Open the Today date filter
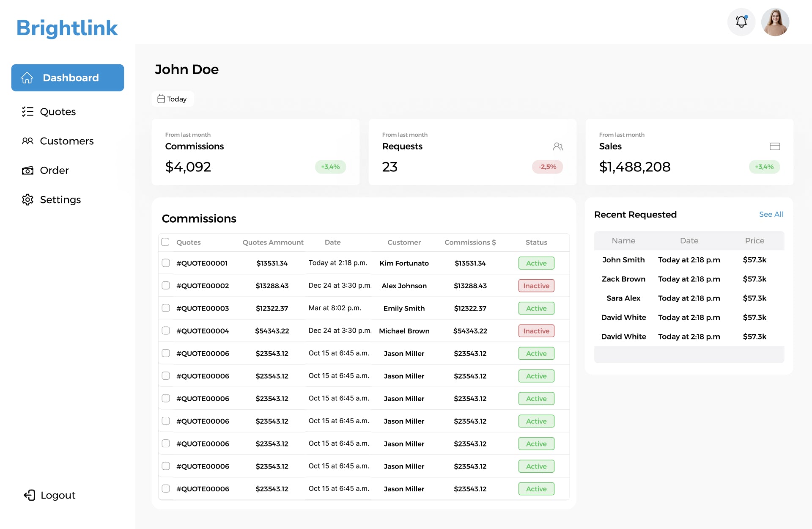Screen dimensions: 812x529 tap(173, 99)
